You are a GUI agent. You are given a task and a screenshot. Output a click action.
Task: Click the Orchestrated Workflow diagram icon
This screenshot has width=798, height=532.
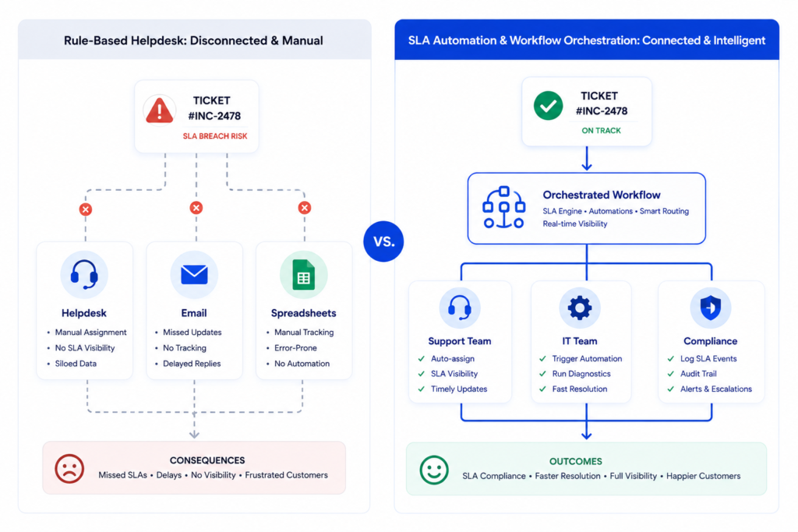pyautogui.click(x=503, y=207)
